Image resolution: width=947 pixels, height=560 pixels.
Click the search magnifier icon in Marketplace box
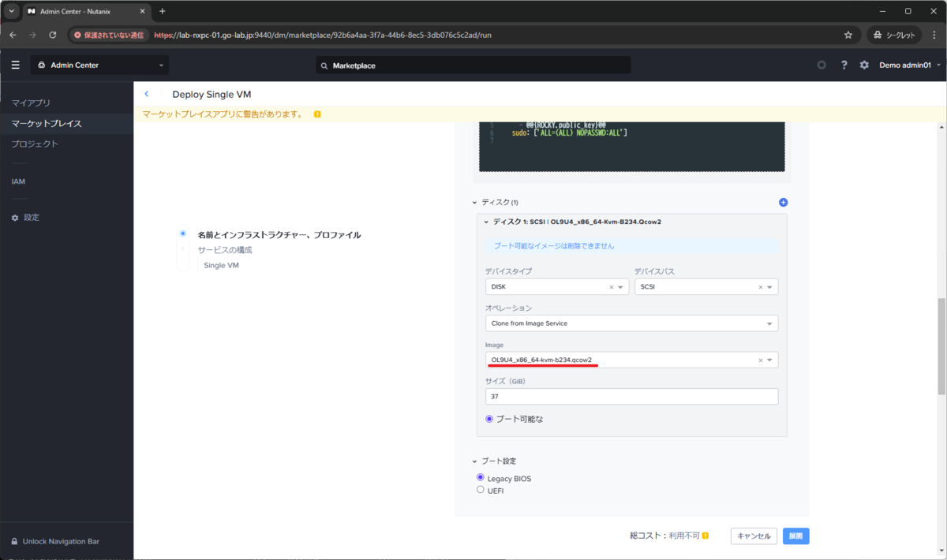tap(324, 65)
